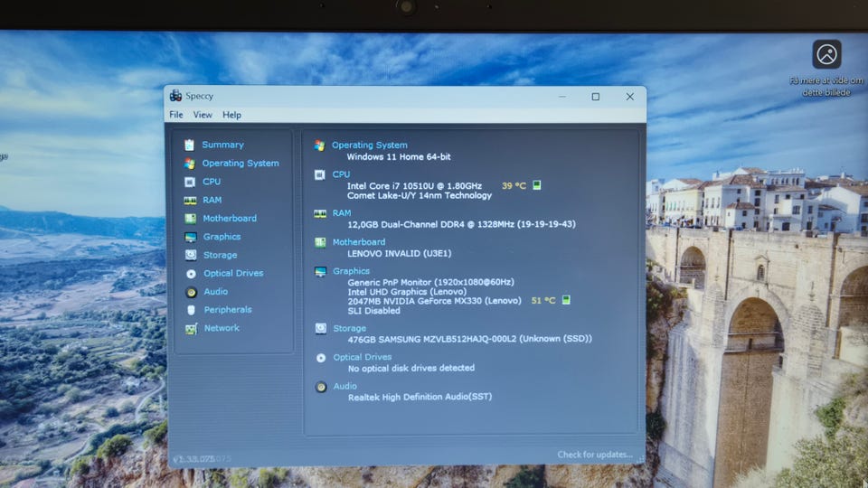Click disc icon beside Optical Drives heading
The height and width of the screenshot is (488, 868).
321,358
